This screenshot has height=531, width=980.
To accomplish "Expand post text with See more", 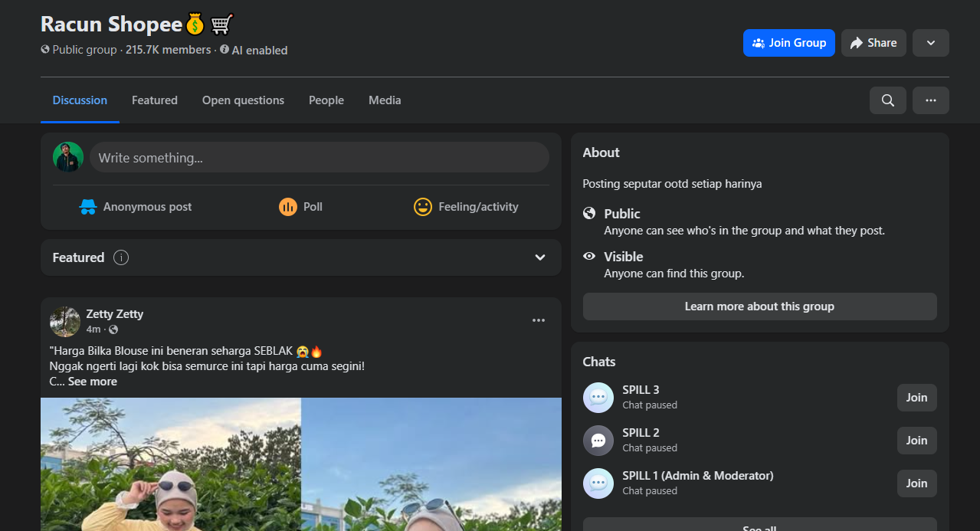I will point(93,382).
